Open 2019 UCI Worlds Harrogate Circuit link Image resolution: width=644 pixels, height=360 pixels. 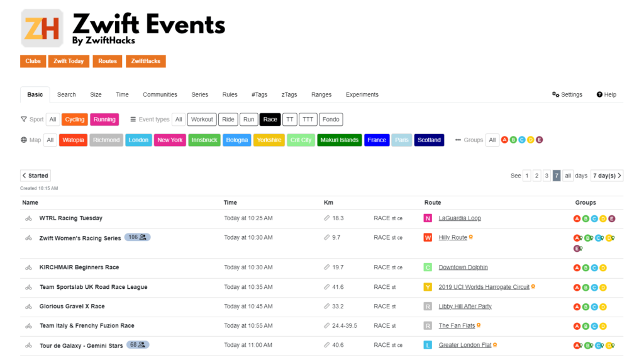pyautogui.click(x=484, y=287)
